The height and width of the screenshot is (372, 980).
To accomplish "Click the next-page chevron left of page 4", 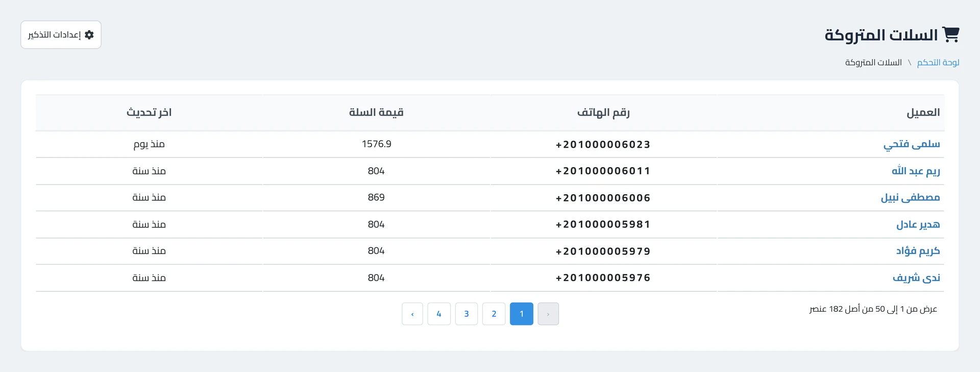I will click(x=412, y=314).
